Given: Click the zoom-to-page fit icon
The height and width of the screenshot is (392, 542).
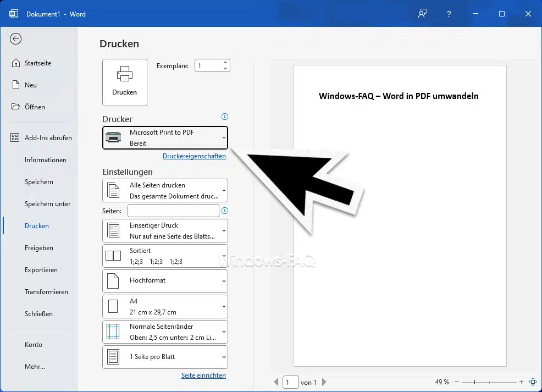Looking at the screenshot, I should (533, 382).
